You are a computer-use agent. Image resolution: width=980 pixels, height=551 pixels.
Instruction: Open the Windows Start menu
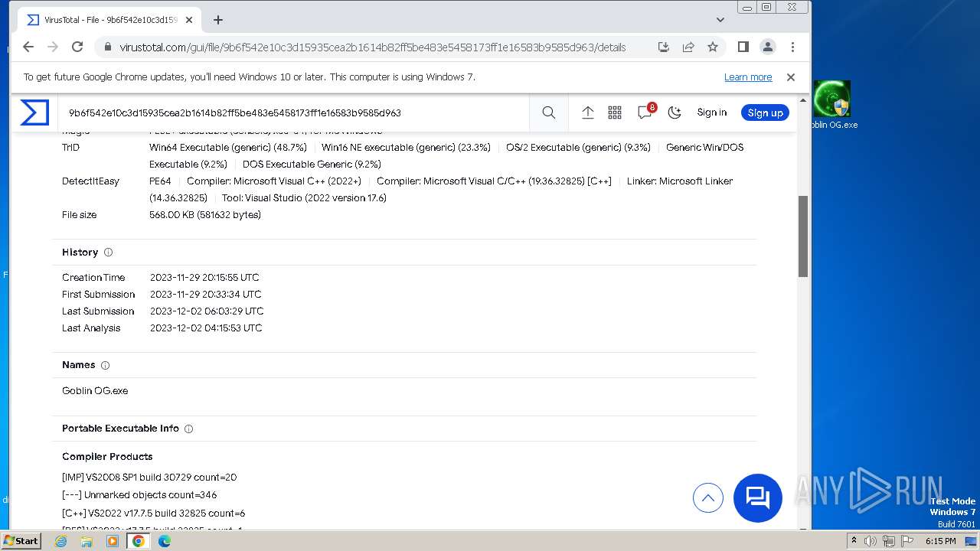click(x=21, y=541)
